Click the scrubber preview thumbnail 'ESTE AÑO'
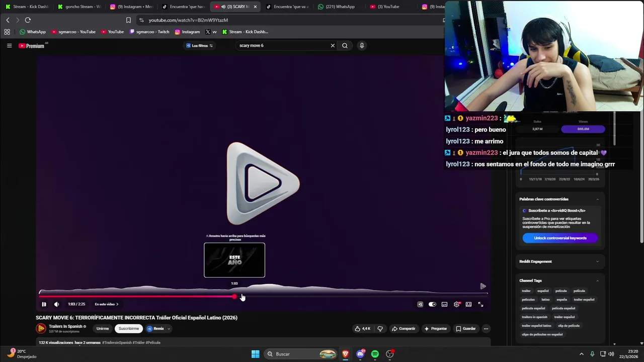The height and width of the screenshot is (362, 644). point(234,260)
